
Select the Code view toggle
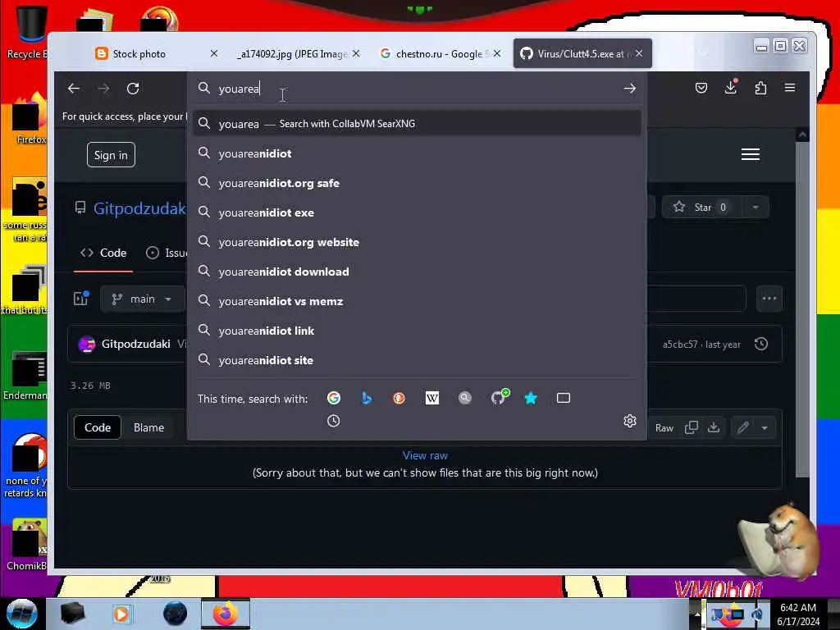point(98,427)
